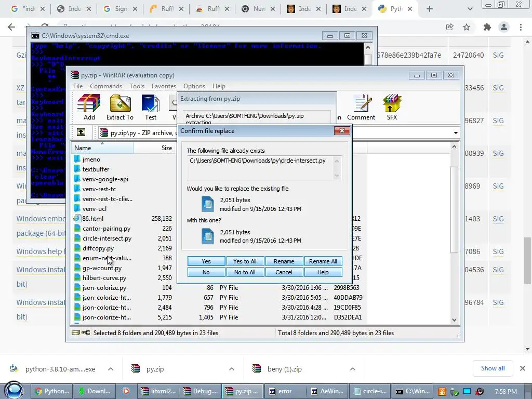Open options chevron for py.zip download
Image resolution: width=532 pixels, height=399 pixels.
(x=232, y=369)
